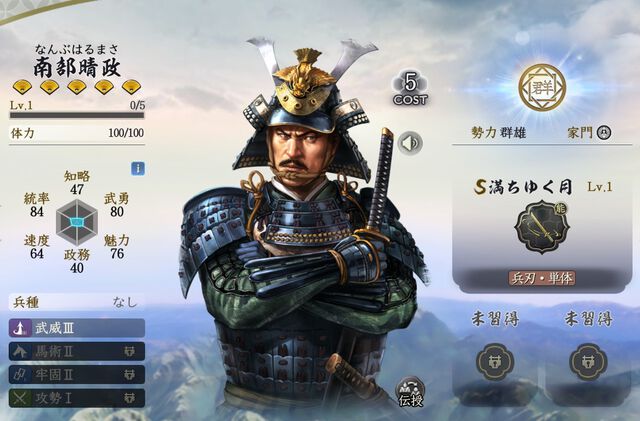This screenshot has width=640, height=421.
Task: Select the locked 牢固Ⅱ trait
Action: 77,374
